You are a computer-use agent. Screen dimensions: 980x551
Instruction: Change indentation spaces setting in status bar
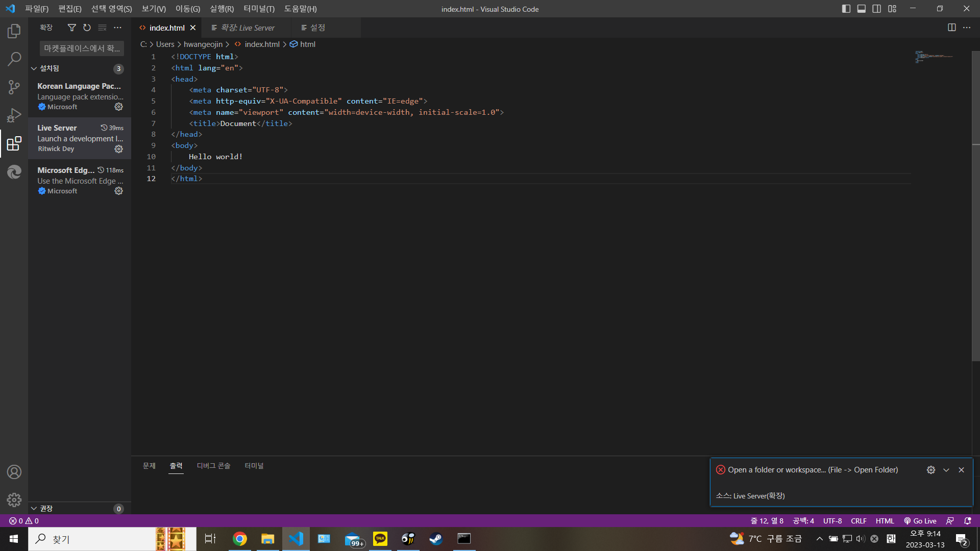point(803,521)
